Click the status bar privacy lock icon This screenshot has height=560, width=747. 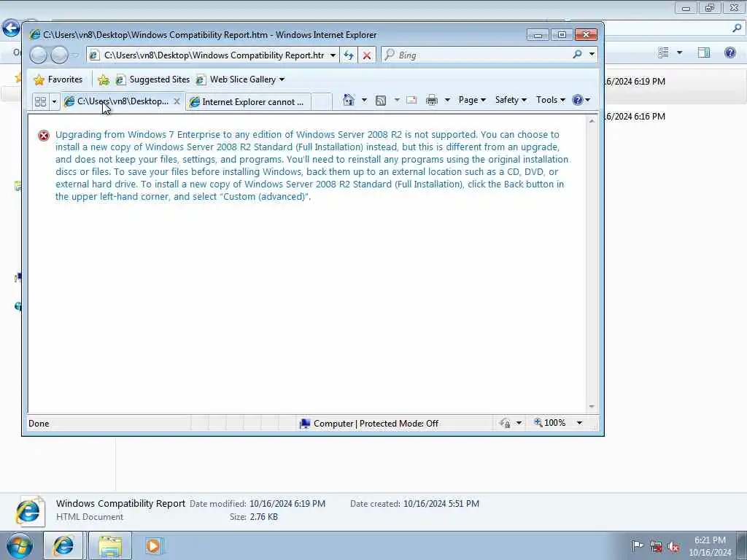tap(505, 423)
